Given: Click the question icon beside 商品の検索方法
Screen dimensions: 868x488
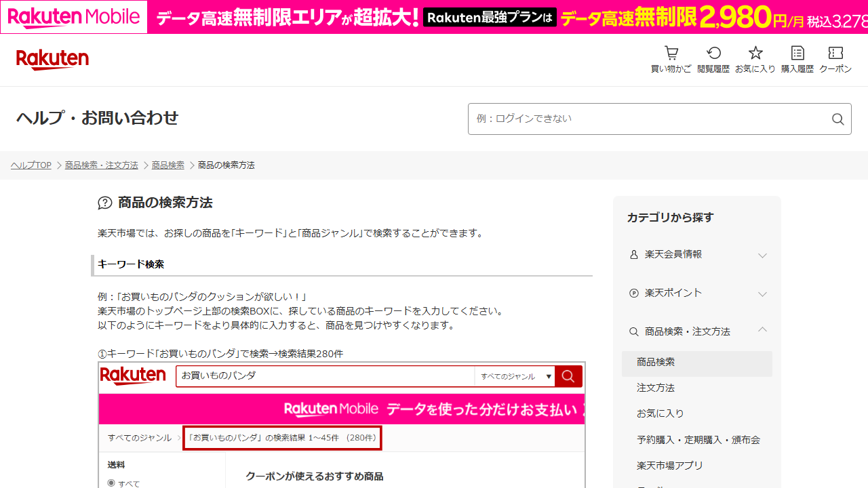Looking at the screenshot, I should [x=105, y=203].
